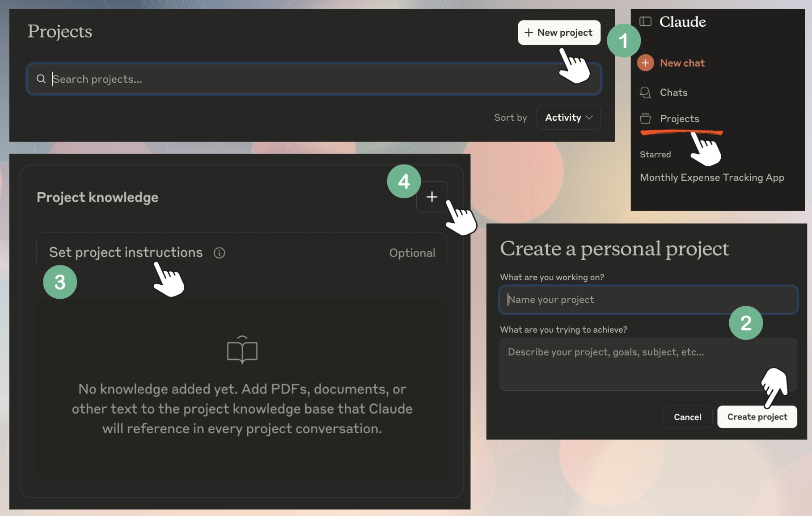Toggle the sidebar panel icon beside Claude

(x=645, y=21)
